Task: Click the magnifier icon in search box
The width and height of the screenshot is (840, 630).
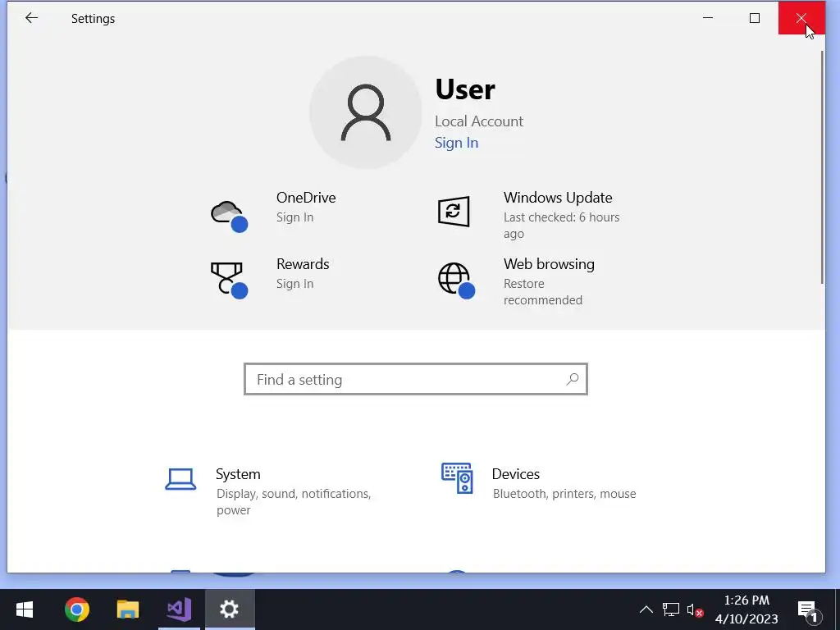Action: pos(572,379)
